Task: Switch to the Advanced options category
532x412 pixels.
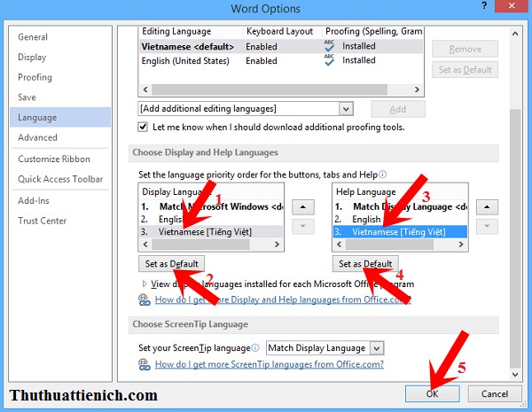Action: 37,137
